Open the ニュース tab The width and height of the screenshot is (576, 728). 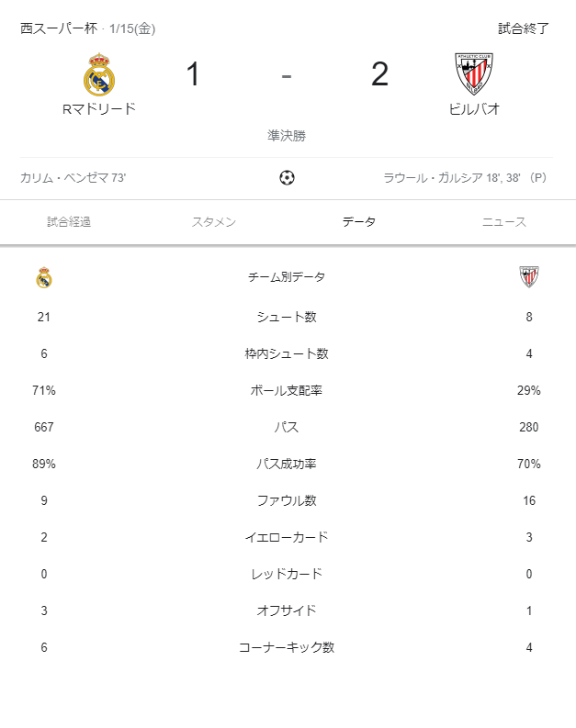(504, 222)
